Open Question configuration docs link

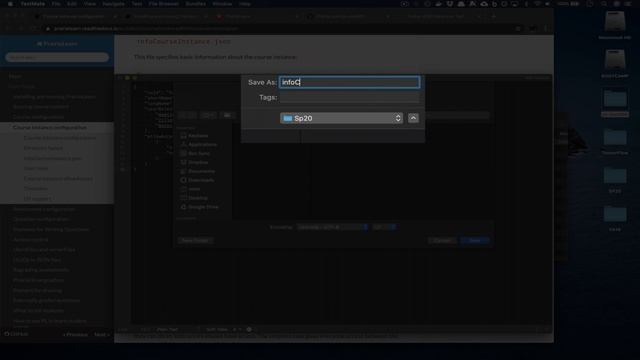(41, 219)
